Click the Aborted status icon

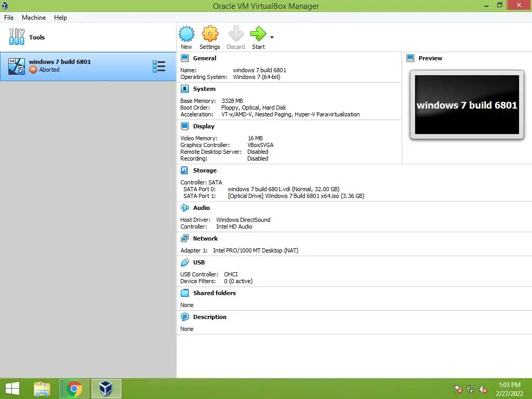click(x=33, y=70)
